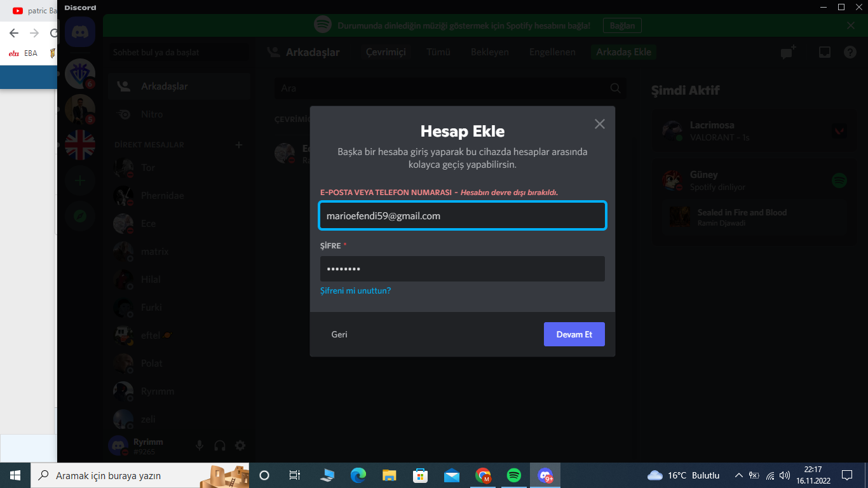Screen dimensions: 868x488
Task: Open Google Chrome from the taskbar
Action: click(x=483, y=475)
